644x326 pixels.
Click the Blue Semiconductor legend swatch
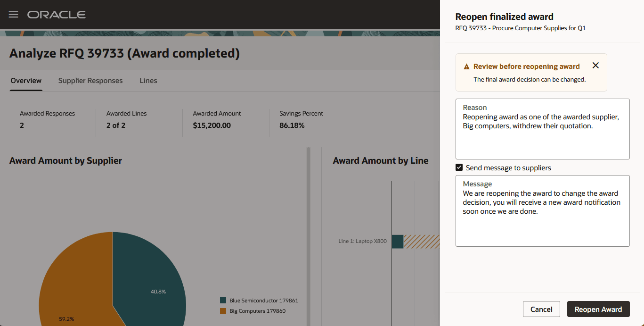223,301
